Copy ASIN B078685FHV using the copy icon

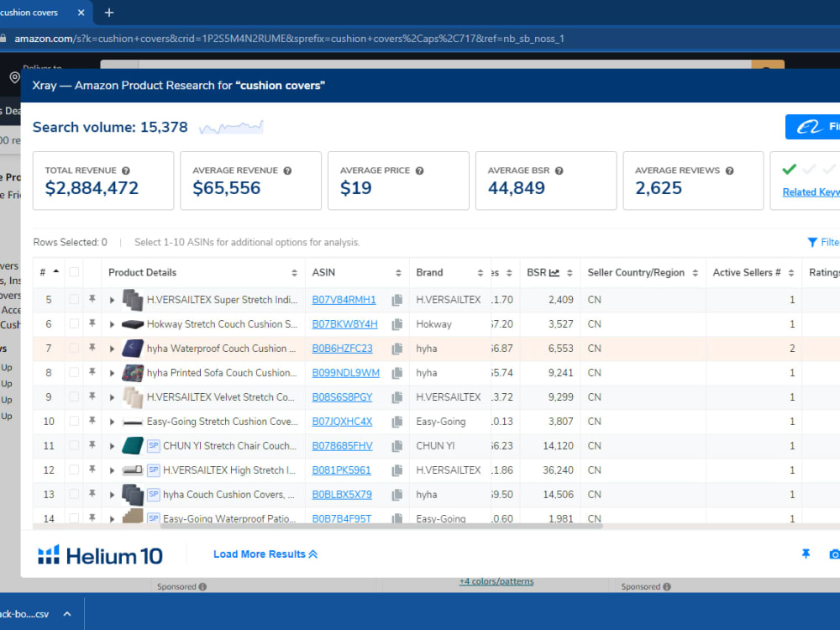pyautogui.click(x=397, y=446)
